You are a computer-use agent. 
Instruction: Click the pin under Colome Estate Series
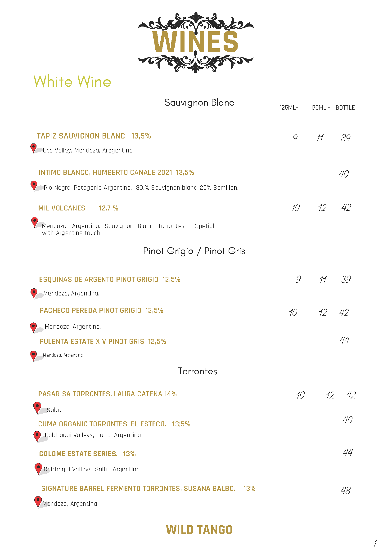coord(38,468)
